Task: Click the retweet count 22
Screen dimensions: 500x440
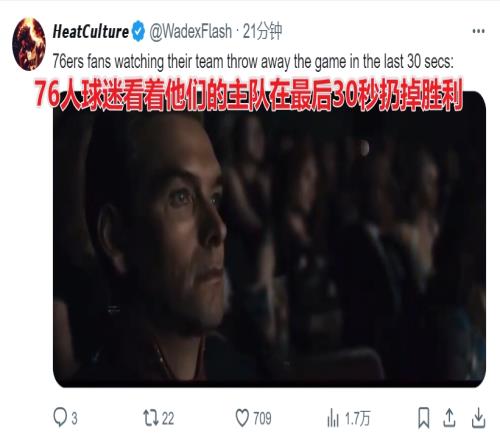Action: click(x=168, y=418)
